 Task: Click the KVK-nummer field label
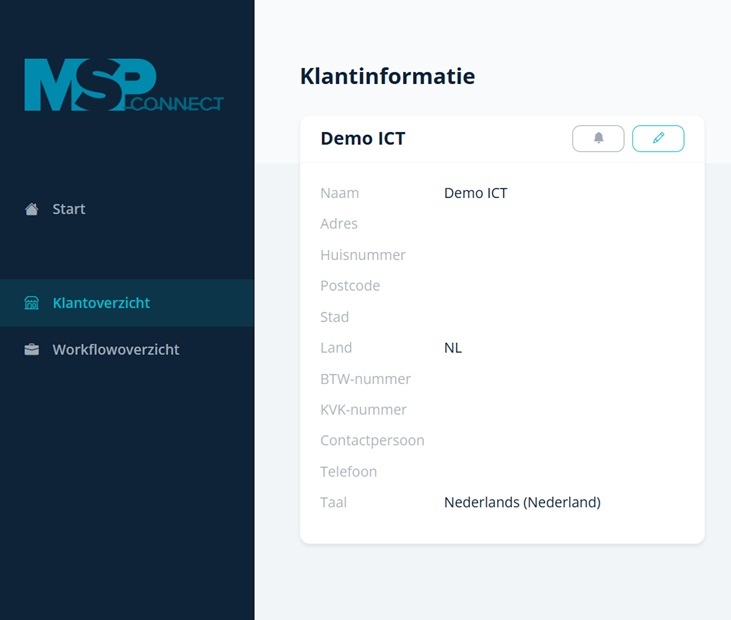(363, 410)
